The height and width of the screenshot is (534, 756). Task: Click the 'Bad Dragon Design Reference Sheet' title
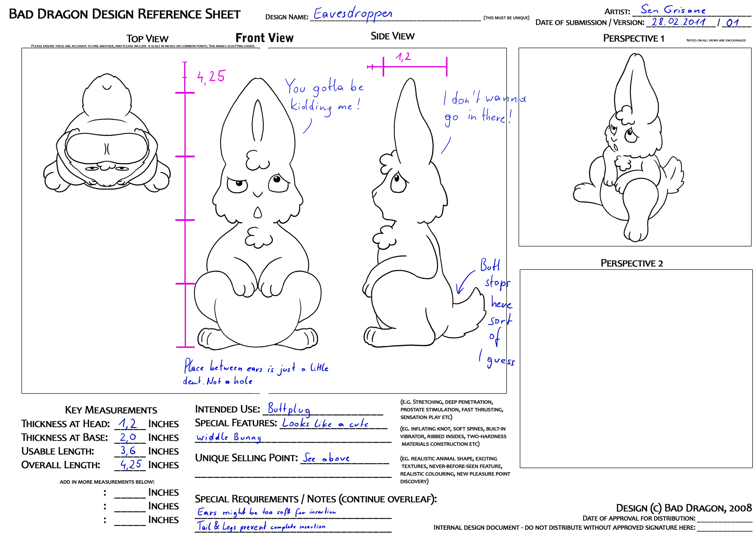[x=124, y=14]
